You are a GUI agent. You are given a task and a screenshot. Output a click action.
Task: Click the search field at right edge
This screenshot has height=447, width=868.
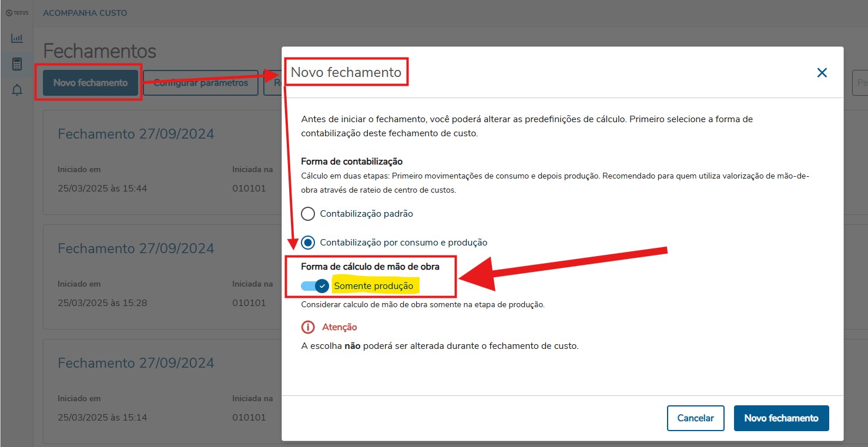(x=860, y=83)
